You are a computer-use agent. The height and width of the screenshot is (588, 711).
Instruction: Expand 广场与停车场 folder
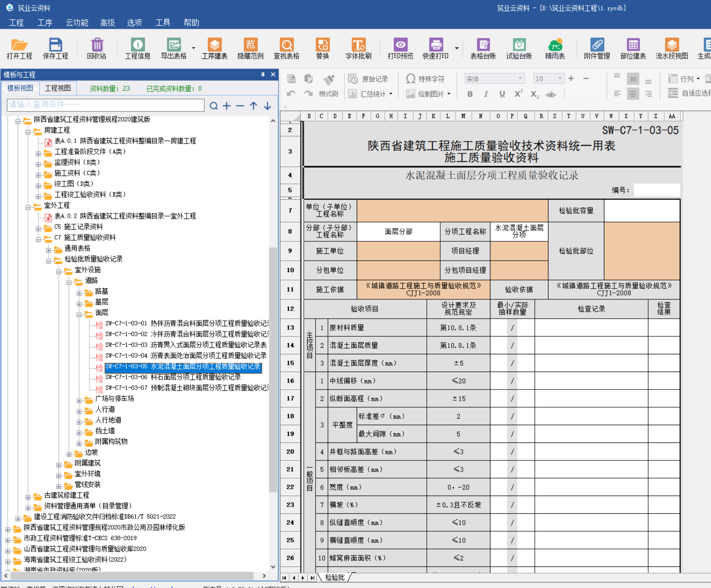click(x=79, y=400)
